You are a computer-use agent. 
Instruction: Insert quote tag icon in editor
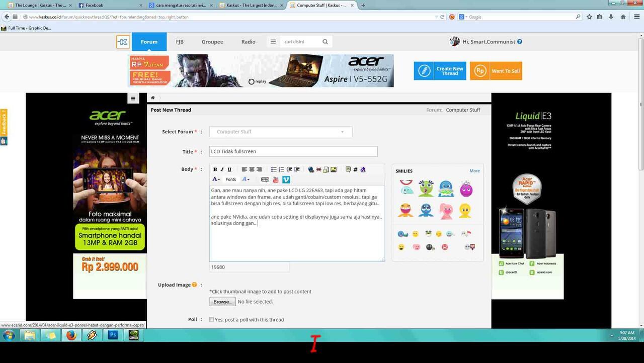(x=348, y=169)
